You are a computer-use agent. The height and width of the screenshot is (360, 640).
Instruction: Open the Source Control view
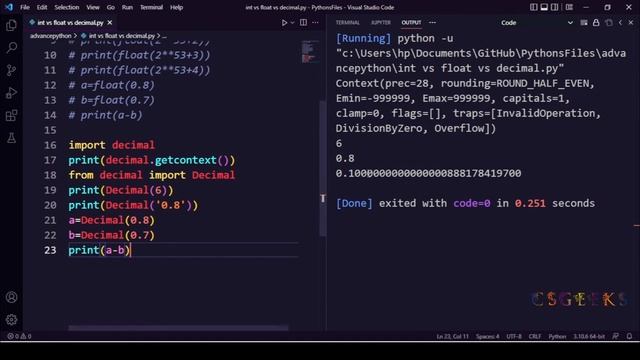[11, 70]
